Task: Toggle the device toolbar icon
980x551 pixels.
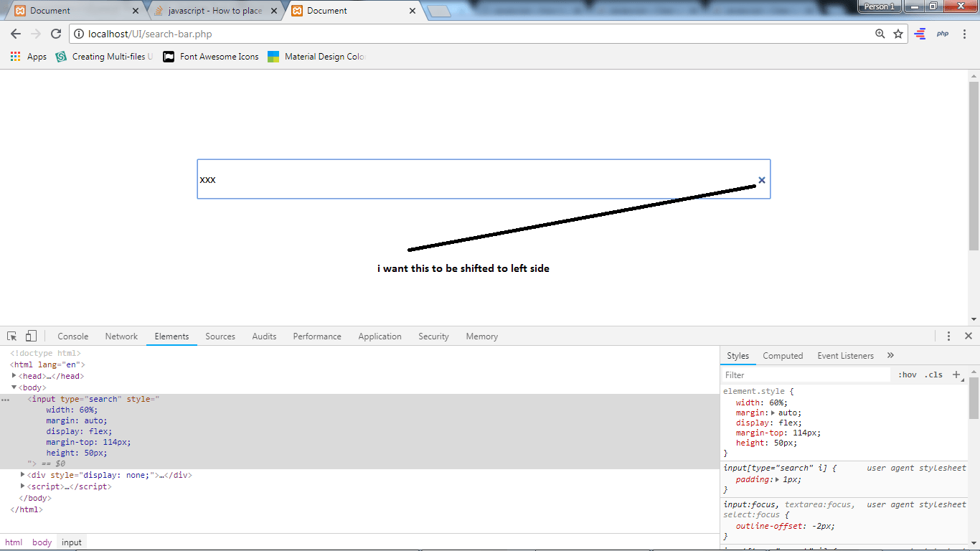Action: tap(31, 336)
